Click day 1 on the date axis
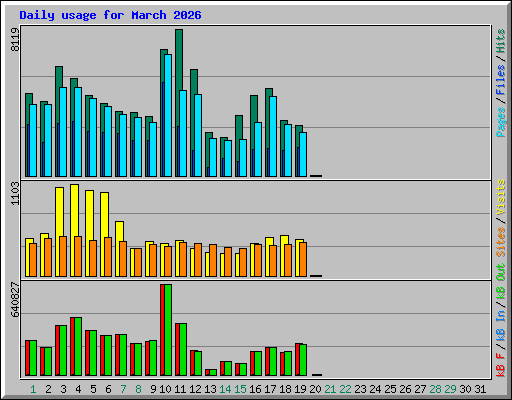 (33, 389)
